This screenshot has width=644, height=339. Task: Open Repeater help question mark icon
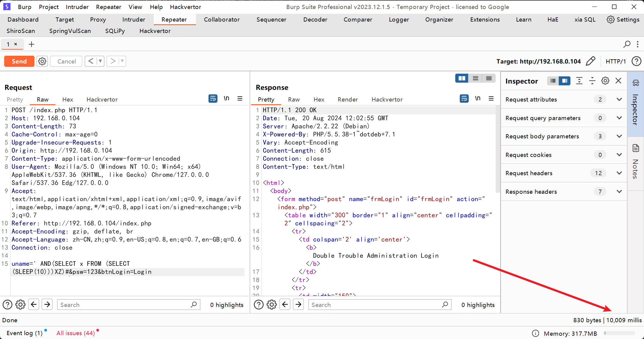[x=636, y=61]
